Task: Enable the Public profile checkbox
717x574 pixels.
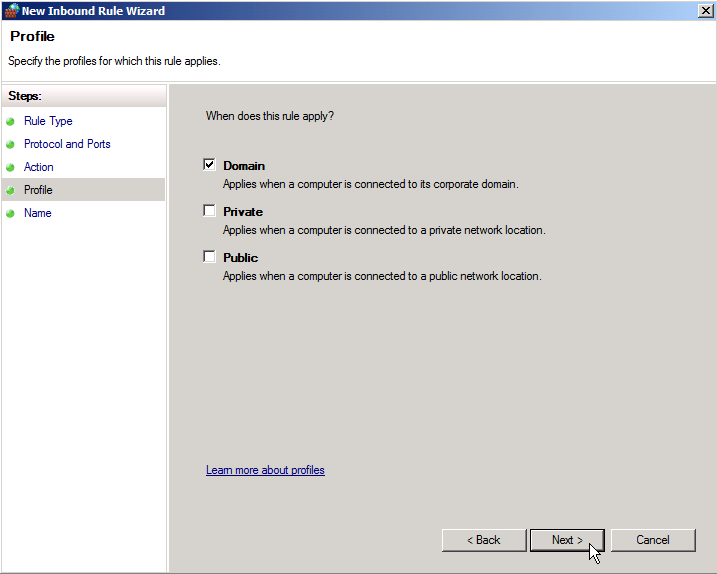Action: [x=209, y=257]
